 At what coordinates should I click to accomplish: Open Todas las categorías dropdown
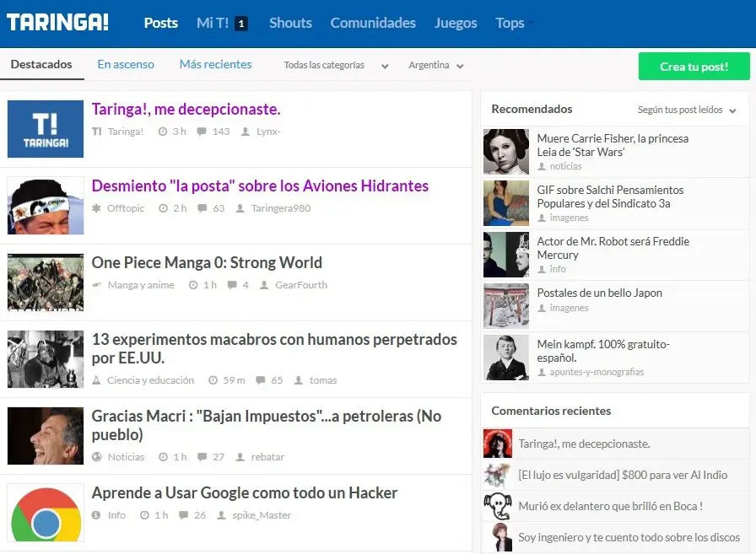(x=336, y=65)
